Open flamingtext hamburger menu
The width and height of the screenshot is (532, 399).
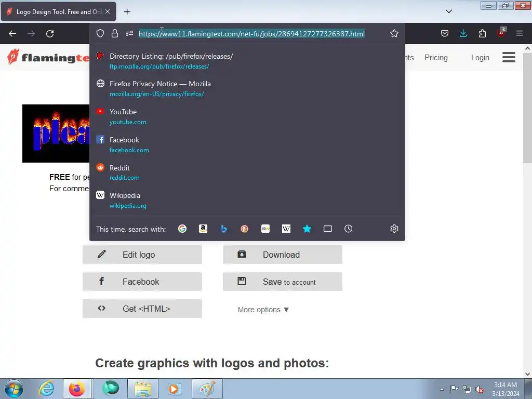tap(509, 57)
